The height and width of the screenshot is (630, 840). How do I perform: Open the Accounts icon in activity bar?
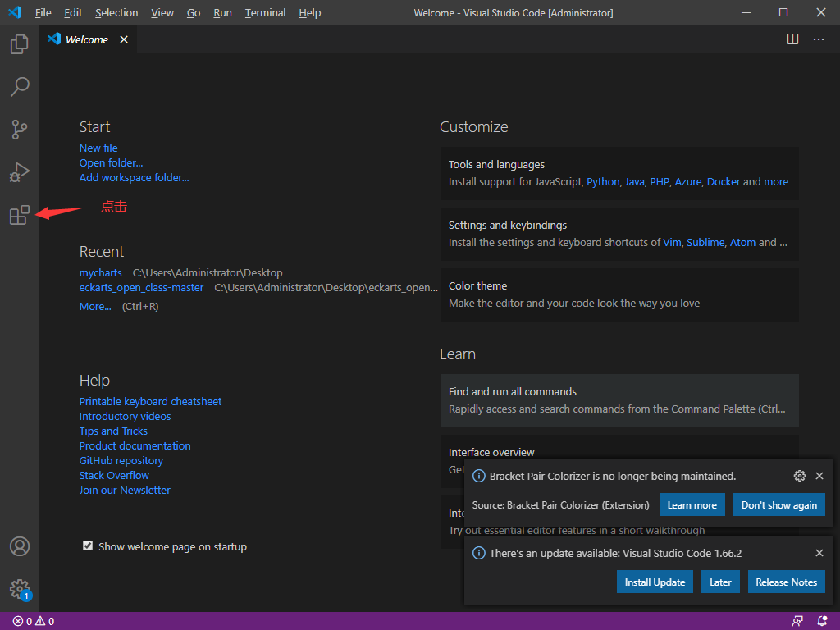click(20, 546)
